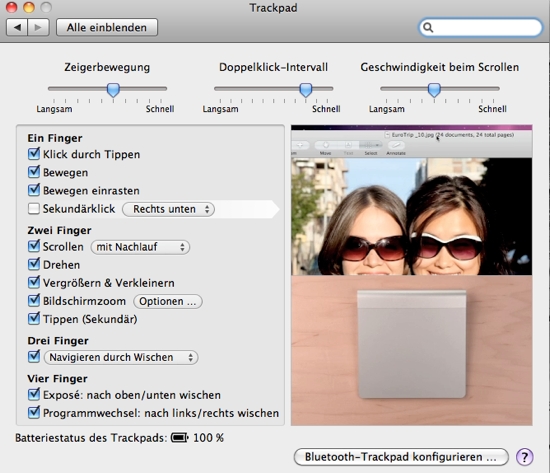
Task: Toggle the two-finger Scrollen checkbox
Action: click(34, 246)
